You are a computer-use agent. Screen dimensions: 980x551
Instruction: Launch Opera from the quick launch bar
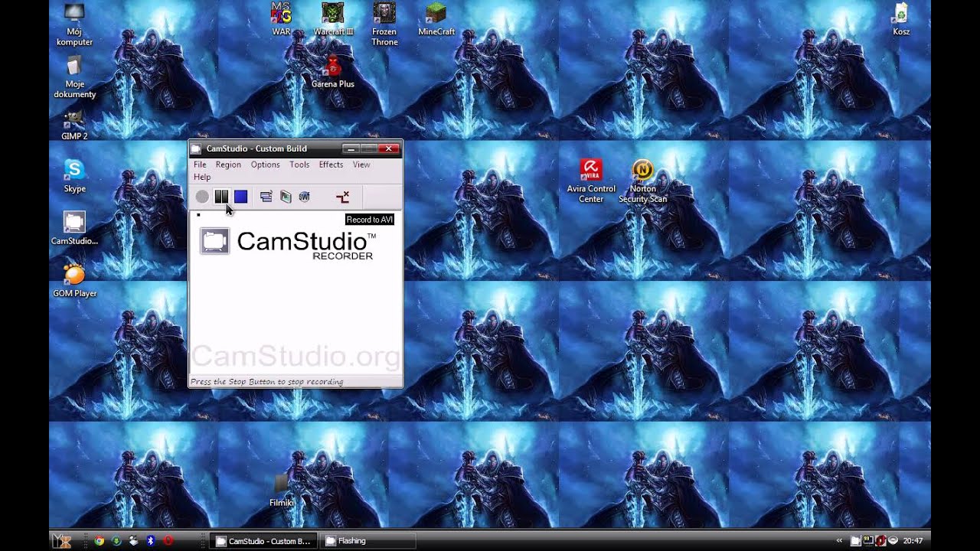point(168,540)
